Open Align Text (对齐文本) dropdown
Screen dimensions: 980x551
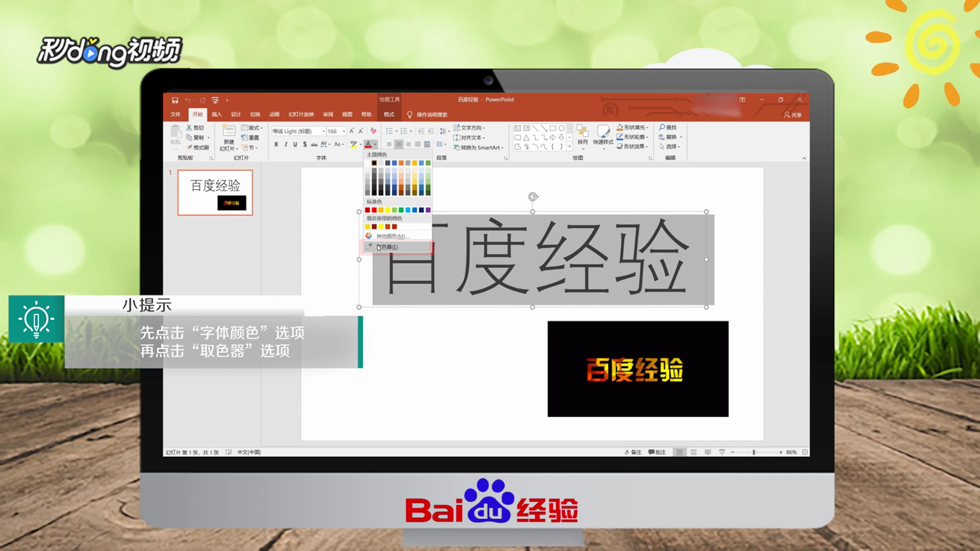pos(469,138)
